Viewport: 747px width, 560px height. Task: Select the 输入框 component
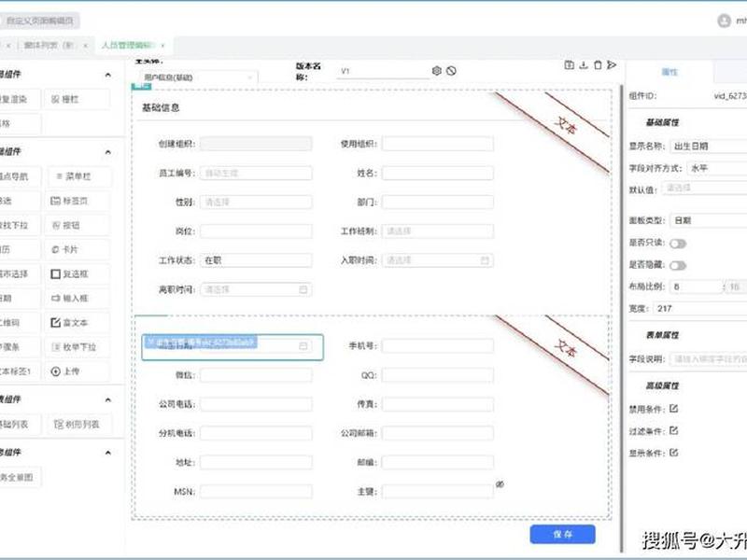[78, 298]
